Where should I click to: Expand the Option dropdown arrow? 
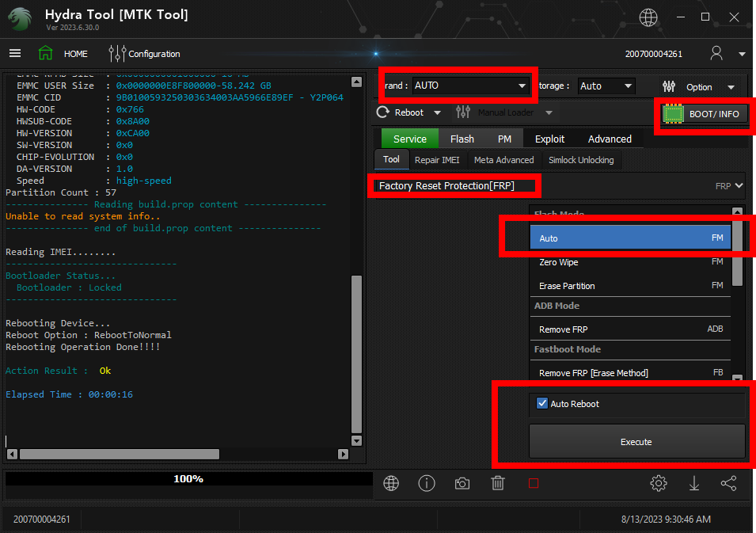[731, 87]
